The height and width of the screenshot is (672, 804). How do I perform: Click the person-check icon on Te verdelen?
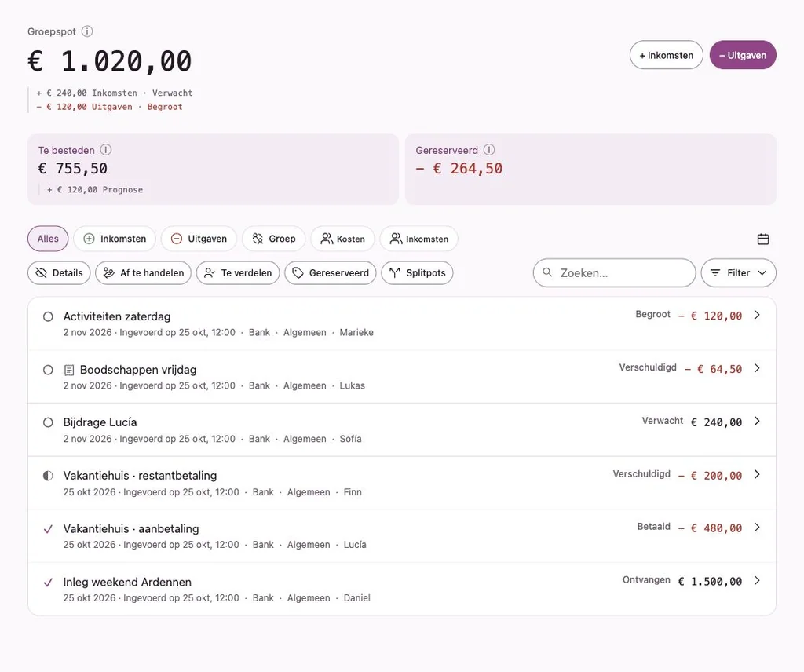209,272
